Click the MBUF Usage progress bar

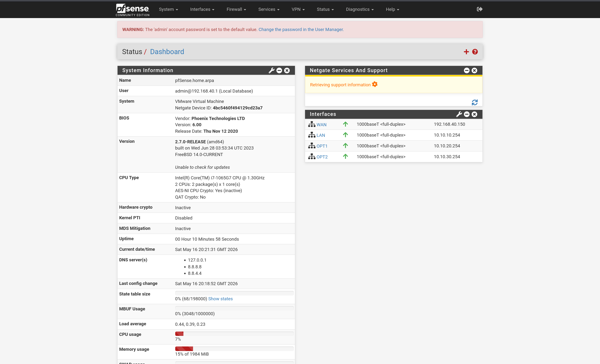[x=234, y=308]
